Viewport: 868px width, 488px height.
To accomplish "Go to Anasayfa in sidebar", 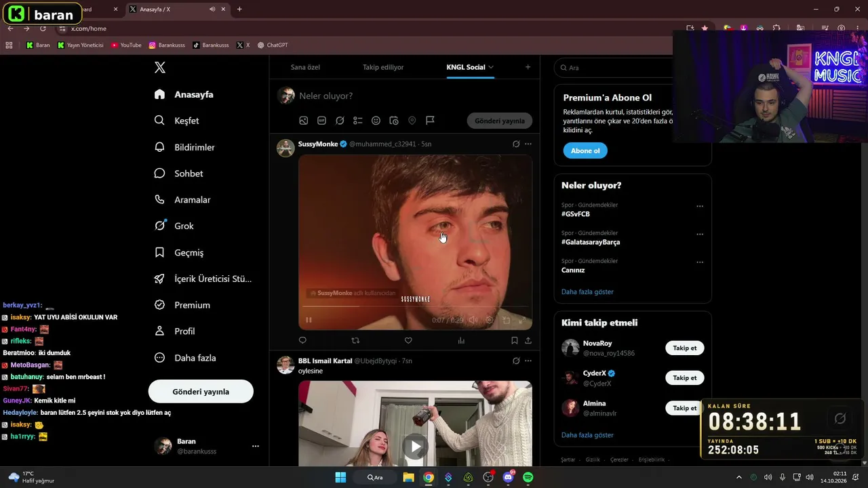I will pyautogui.click(x=184, y=94).
